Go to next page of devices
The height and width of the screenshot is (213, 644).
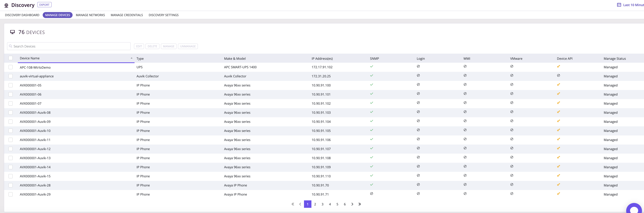pyautogui.click(x=352, y=204)
